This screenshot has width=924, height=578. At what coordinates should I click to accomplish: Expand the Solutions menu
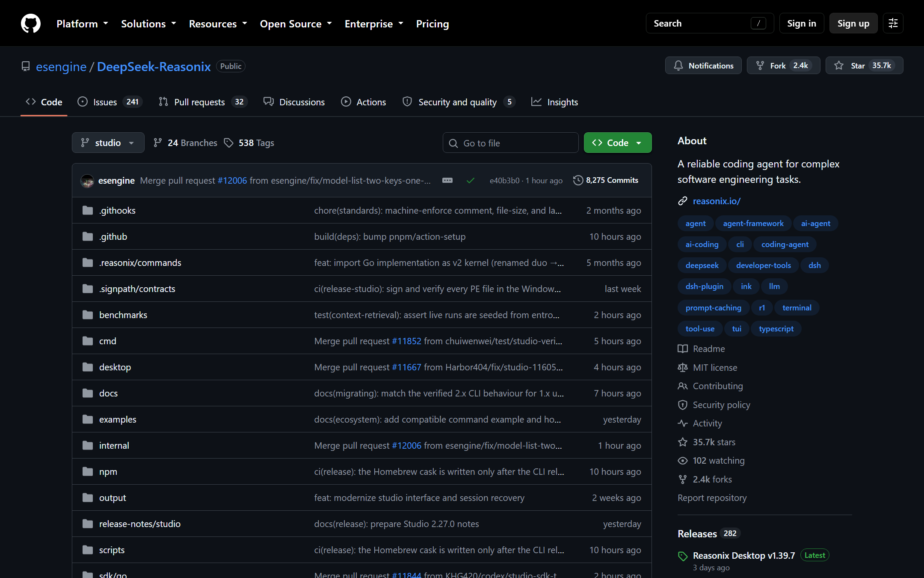(x=148, y=24)
